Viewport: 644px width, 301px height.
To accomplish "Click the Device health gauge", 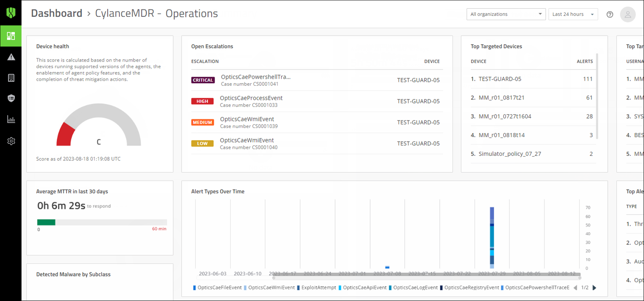I will (99, 125).
